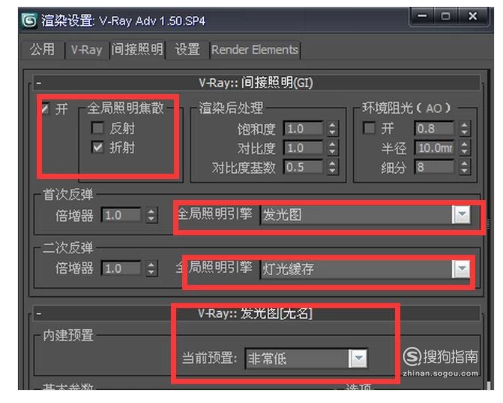The height and width of the screenshot is (403, 503).
Task: Maximize the render settings window
Action: click(446, 16)
